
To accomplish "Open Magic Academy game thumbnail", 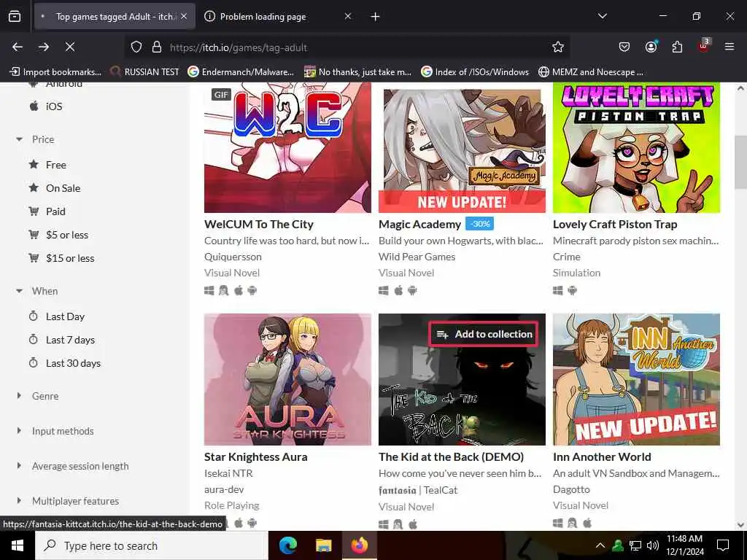I will click(x=462, y=149).
